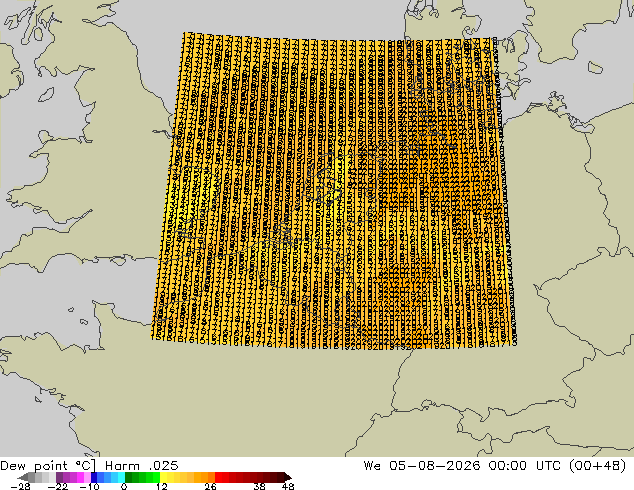Screen dimensions: 634x490
Task: Click the bright red legend swatch right of 26
Action: 218,477
